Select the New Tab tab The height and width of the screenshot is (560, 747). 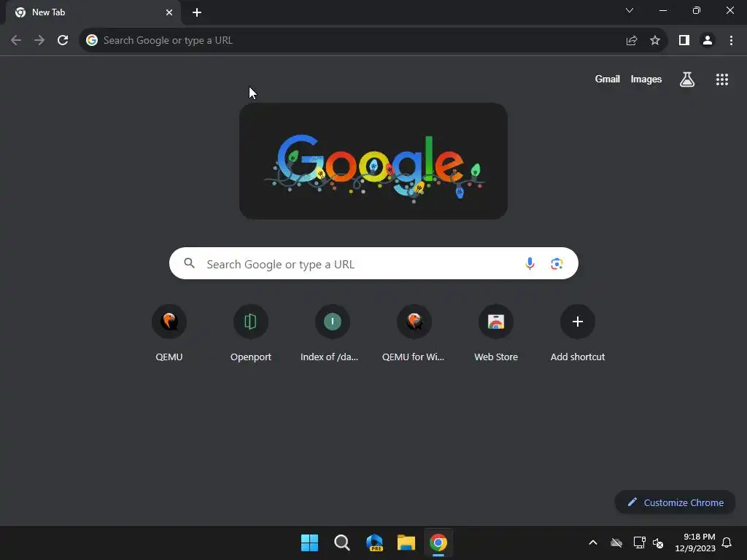(93, 12)
